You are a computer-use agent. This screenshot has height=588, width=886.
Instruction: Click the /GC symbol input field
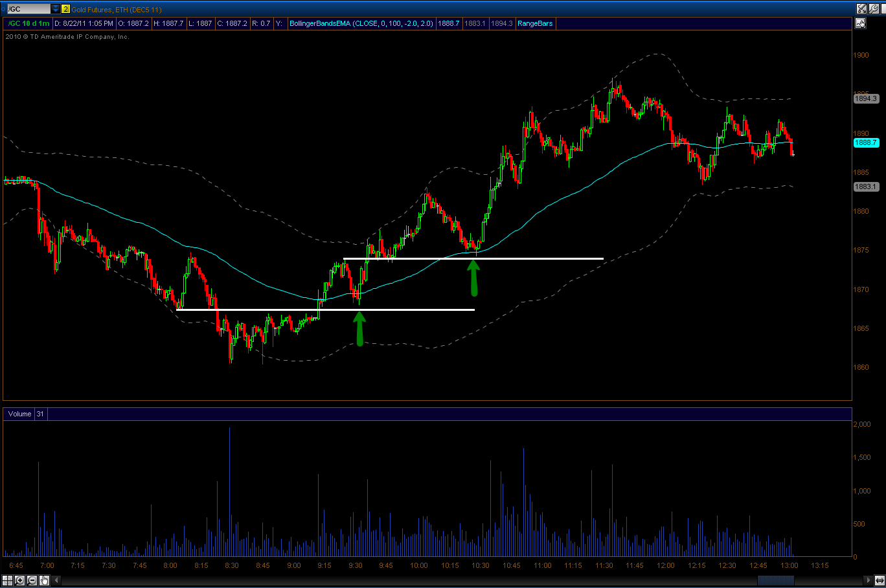tap(28, 9)
